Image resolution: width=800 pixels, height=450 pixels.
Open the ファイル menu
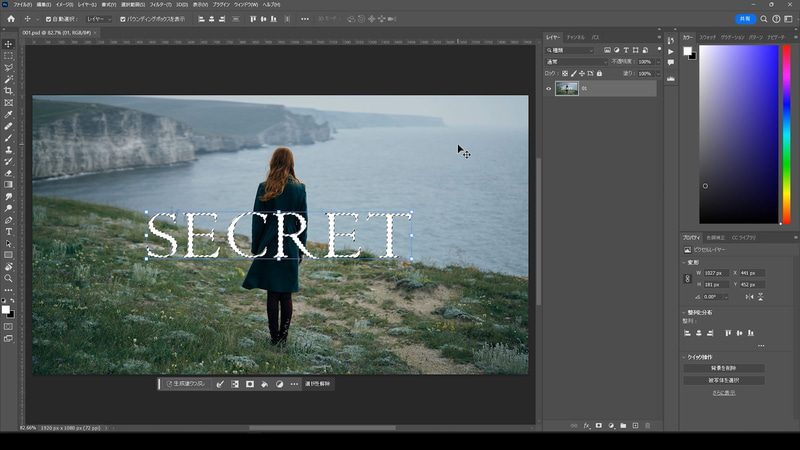click(22, 5)
